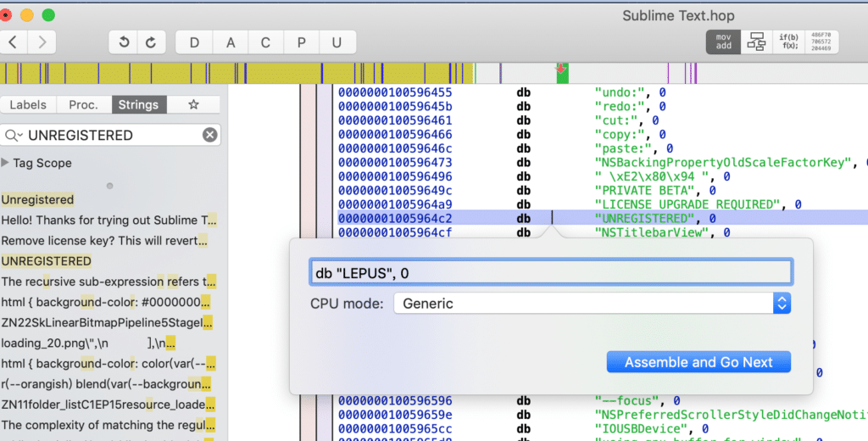The image size is (868, 441).
Task: Go back with the left arrow button
Action: (x=14, y=42)
